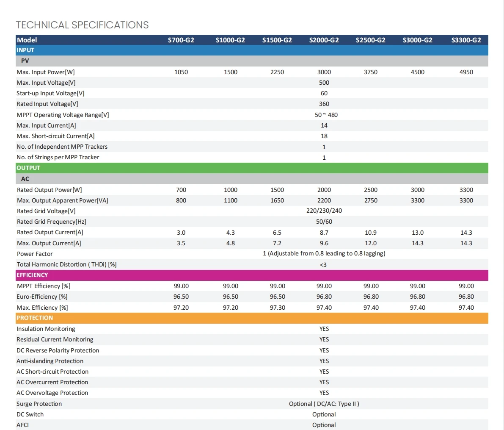Select the S3000-G2 model column header

(x=418, y=40)
